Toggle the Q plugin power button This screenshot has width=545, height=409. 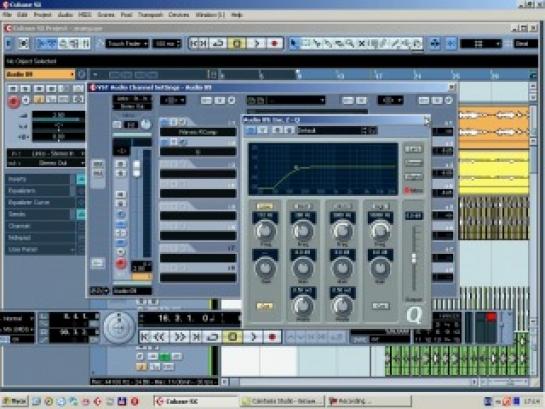tap(250, 130)
